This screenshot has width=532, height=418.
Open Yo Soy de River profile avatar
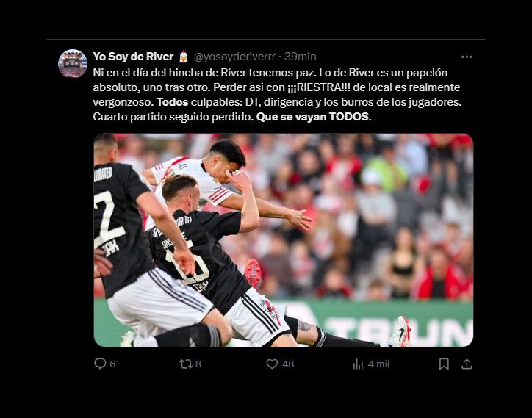pyautogui.click(x=73, y=63)
